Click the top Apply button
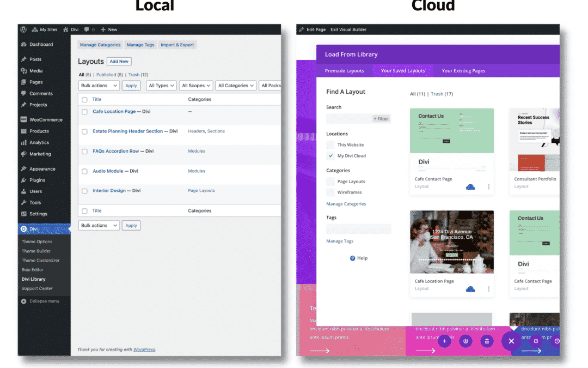Viewport: 588px width, 368px height. [x=131, y=86]
